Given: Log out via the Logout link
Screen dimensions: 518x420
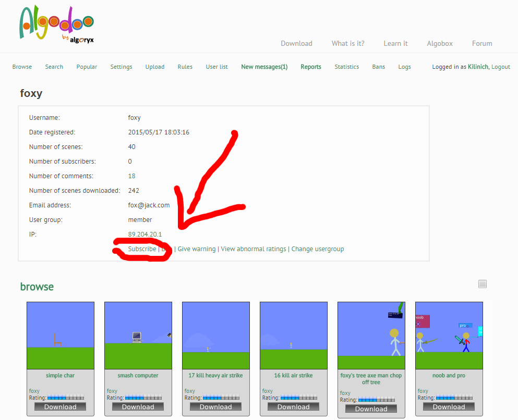Looking at the screenshot, I should (500, 67).
